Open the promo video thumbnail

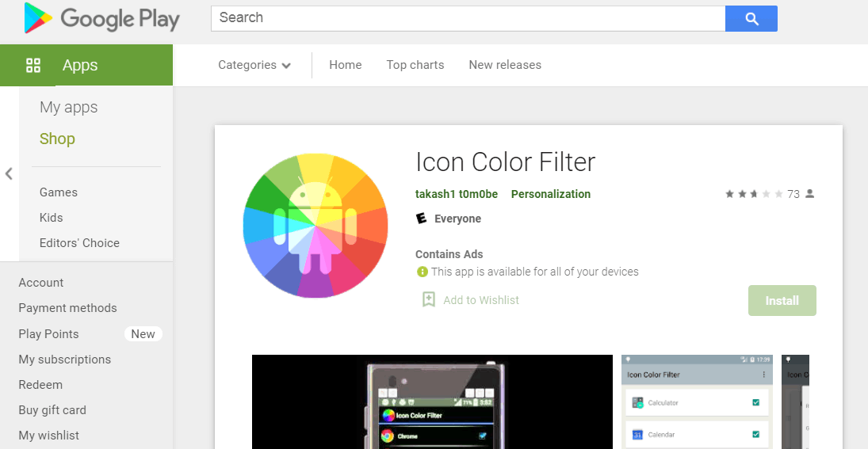[x=432, y=402]
